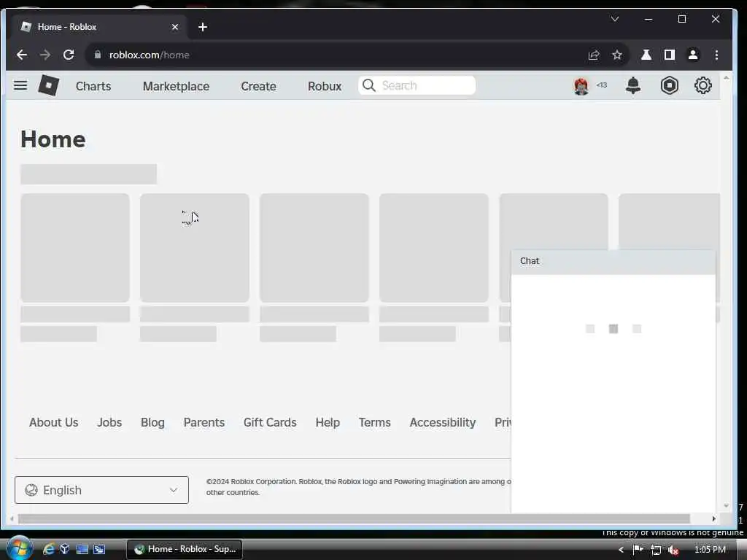The image size is (747, 560).
Task: Go forward in browser history
Action: (x=45, y=55)
